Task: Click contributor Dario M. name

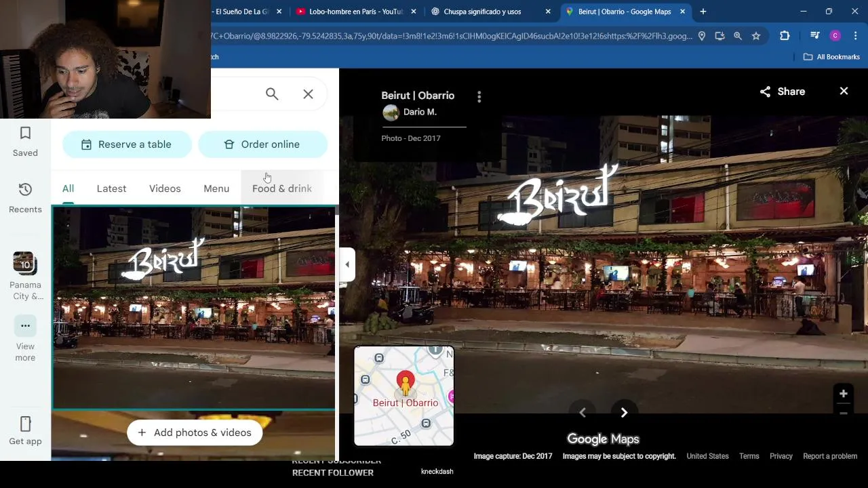Action: point(420,112)
